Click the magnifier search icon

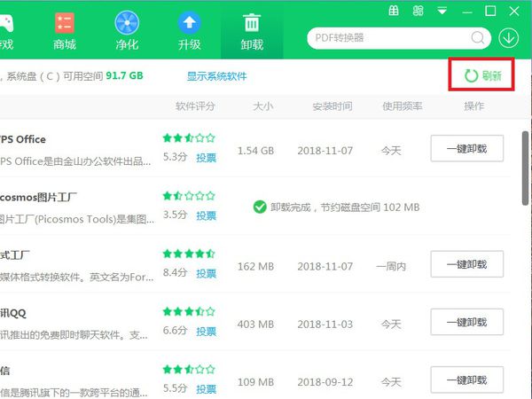pyautogui.click(x=478, y=37)
